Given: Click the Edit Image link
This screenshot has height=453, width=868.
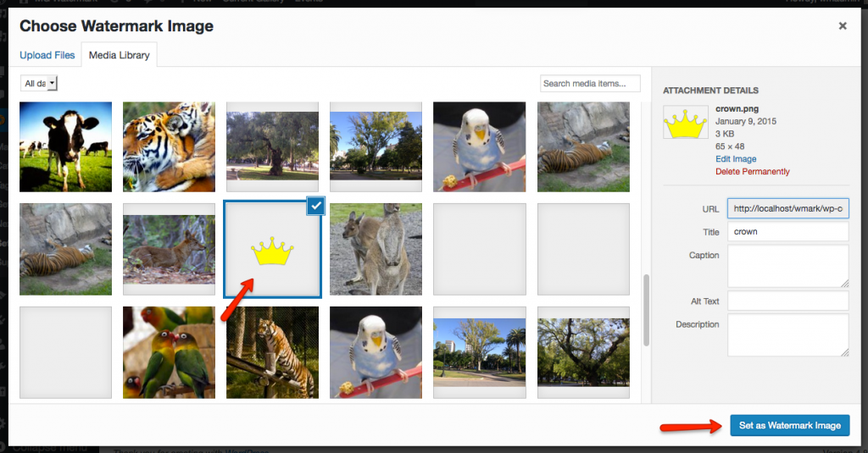Looking at the screenshot, I should click(736, 158).
